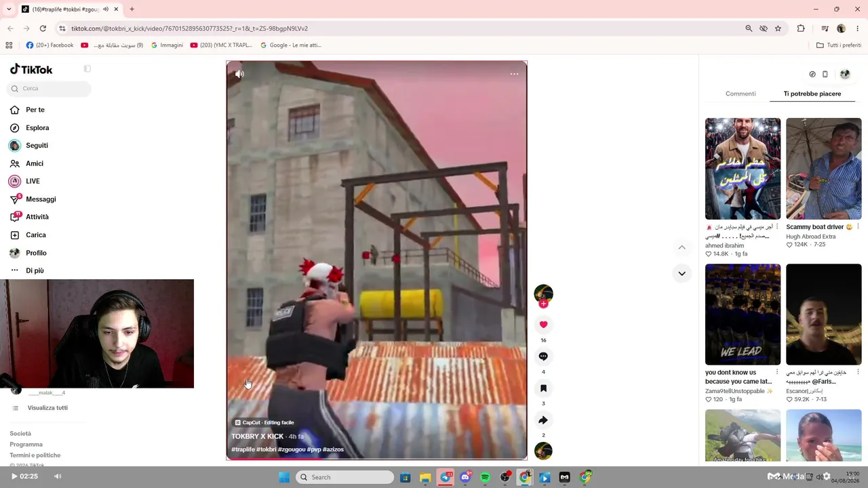Click Visualizza tutti in the sidebar

pos(47,408)
